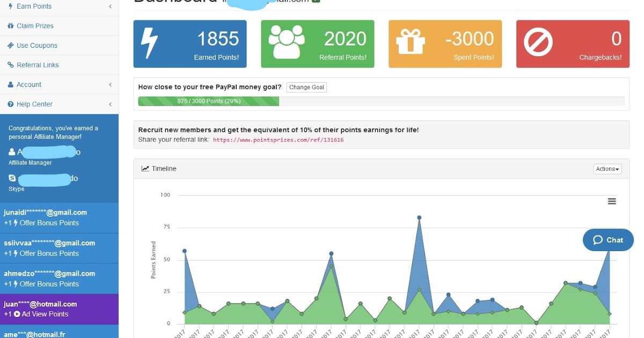Click the first blue data point on the chart
644x338 pixels.
(185, 251)
